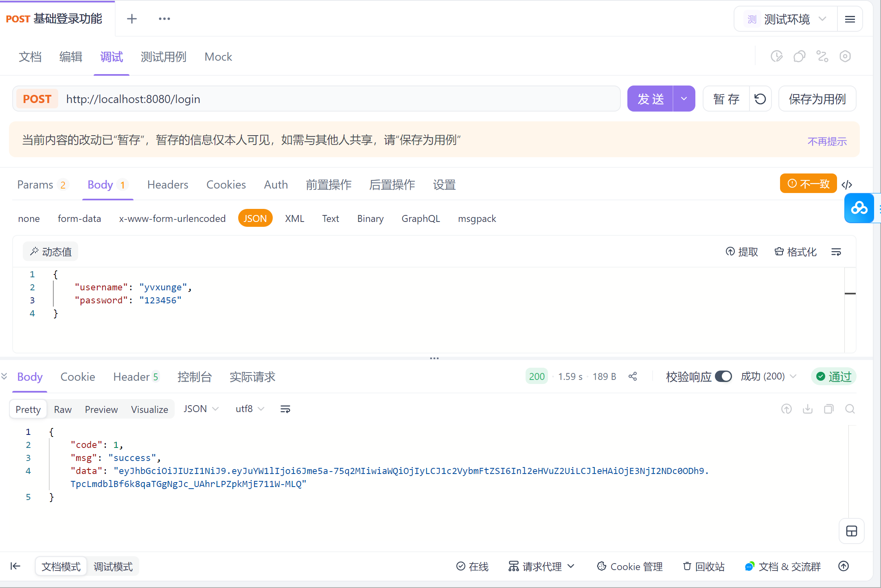Click the history clock icon at top right
881x588 pixels.
[x=776, y=56]
